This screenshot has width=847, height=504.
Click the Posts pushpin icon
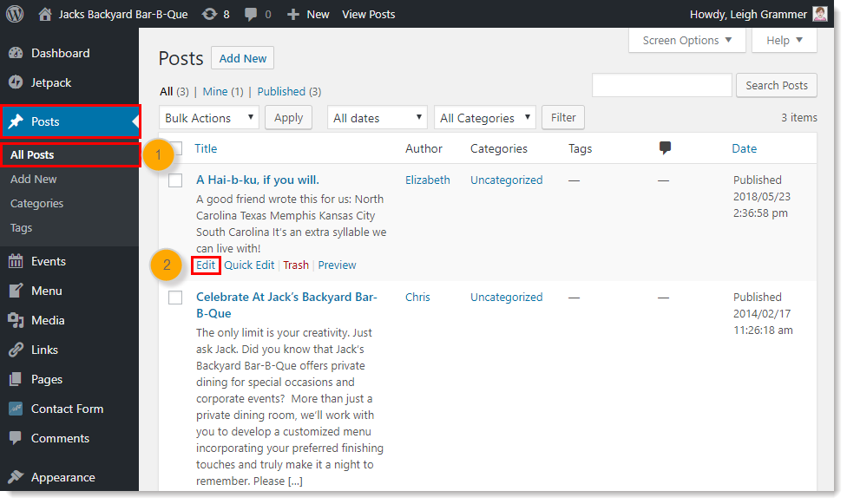(x=16, y=121)
